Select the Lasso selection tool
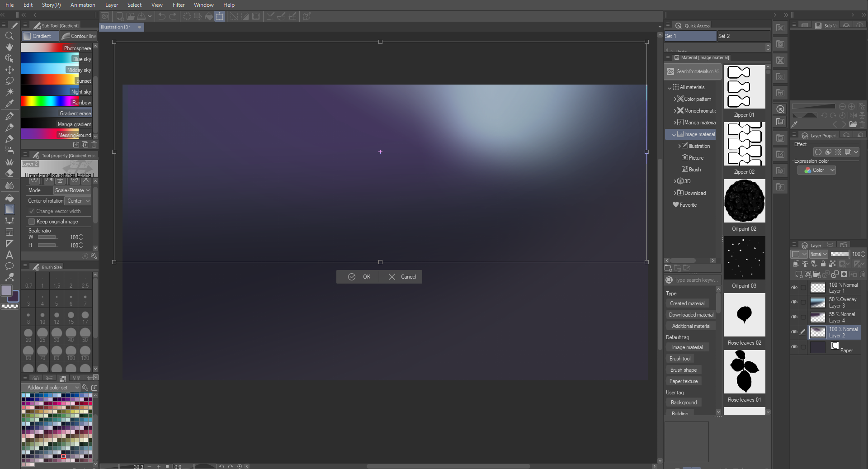The image size is (868, 469). coord(9,81)
